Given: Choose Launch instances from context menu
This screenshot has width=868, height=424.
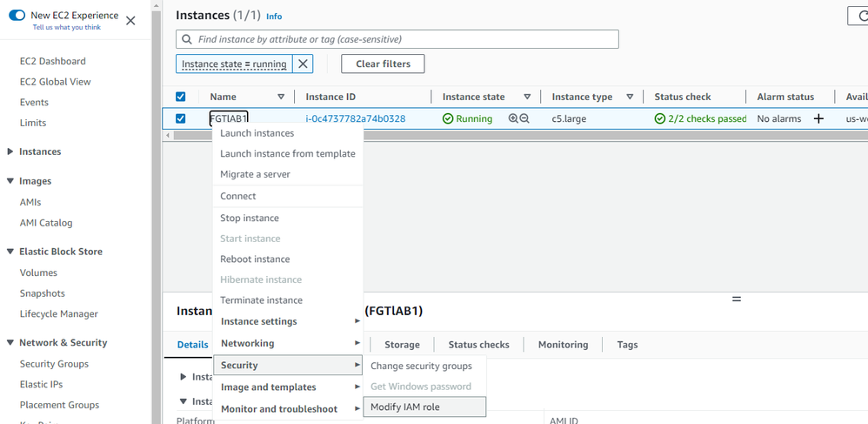Looking at the screenshot, I should (x=288, y=133).
